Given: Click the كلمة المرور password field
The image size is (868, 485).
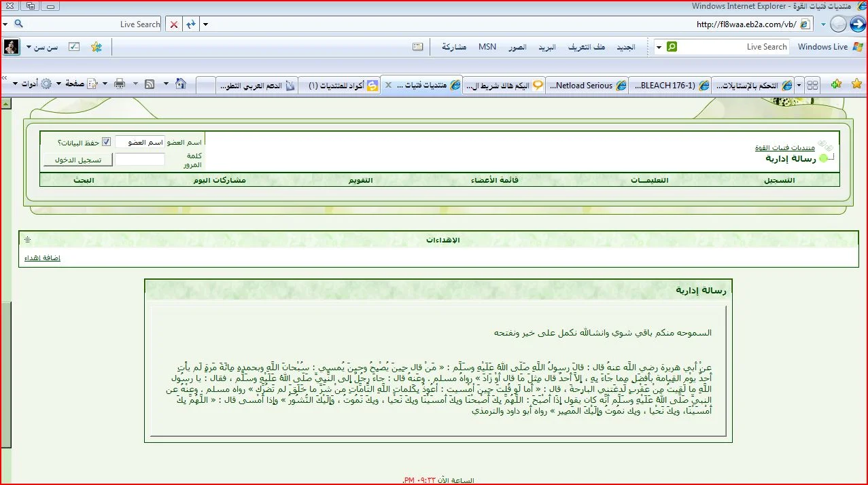Looking at the screenshot, I should (139, 160).
